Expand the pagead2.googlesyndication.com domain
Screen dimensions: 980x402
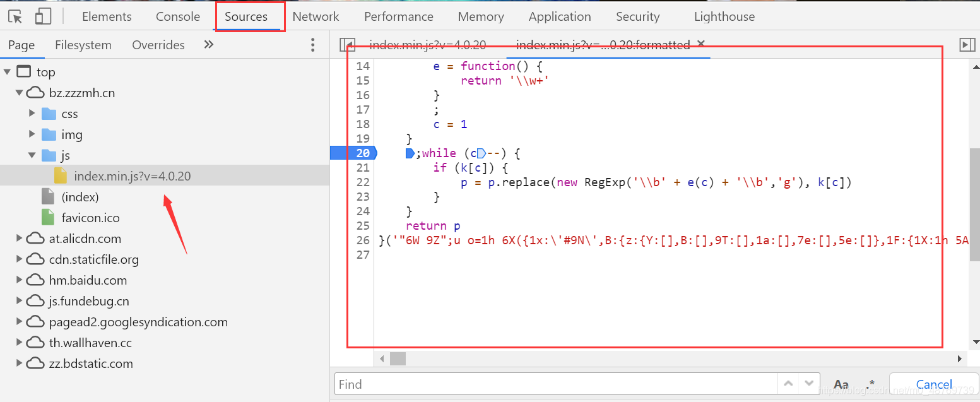(x=19, y=322)
